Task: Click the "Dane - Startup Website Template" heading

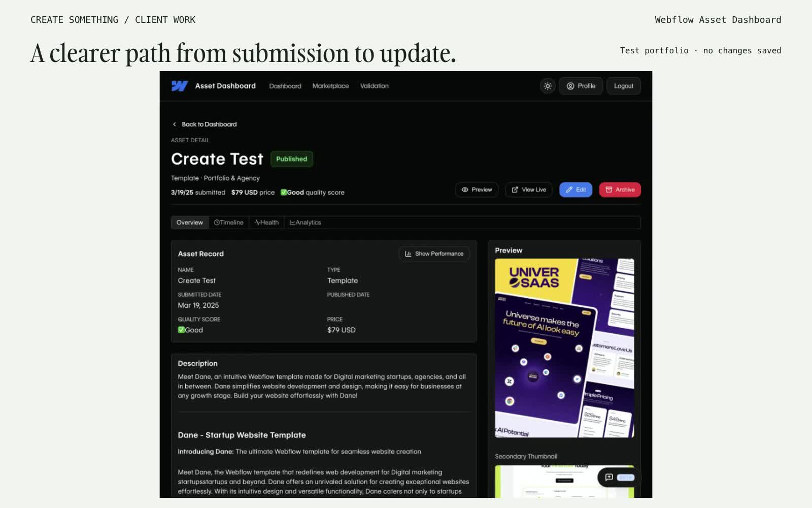Action: (x=242, y=435)
